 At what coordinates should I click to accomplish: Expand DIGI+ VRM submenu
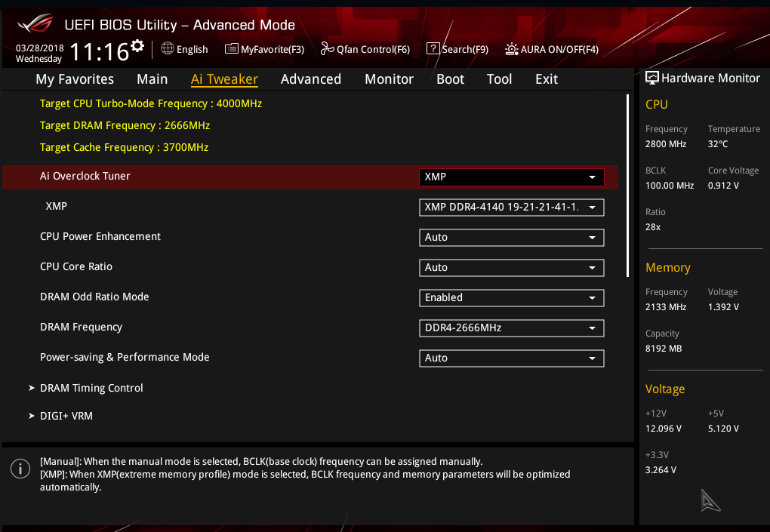click(66, 416)
